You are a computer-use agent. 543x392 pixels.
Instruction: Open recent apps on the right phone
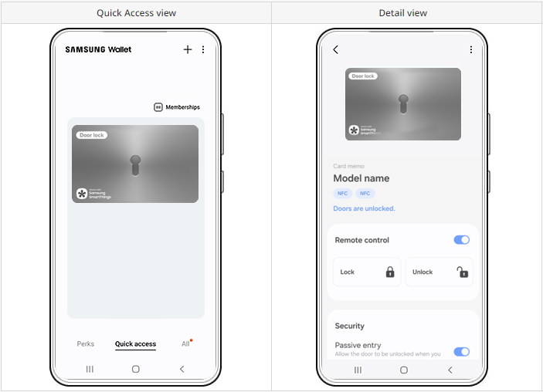[x=357, y=370]
